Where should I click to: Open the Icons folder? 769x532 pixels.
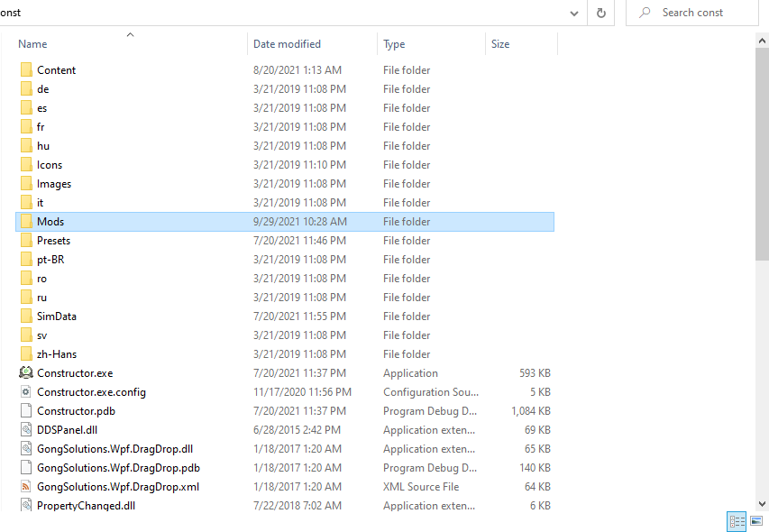click(x=50, y=164)
